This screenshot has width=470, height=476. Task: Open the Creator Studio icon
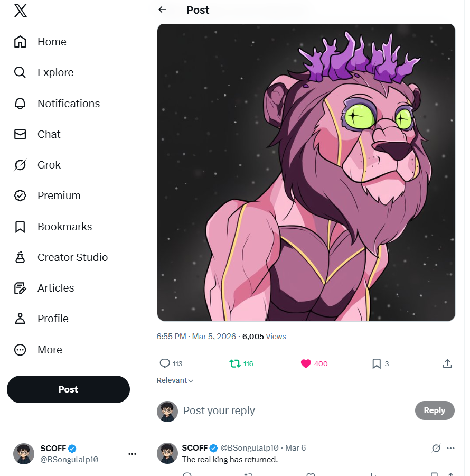[20, 257]
